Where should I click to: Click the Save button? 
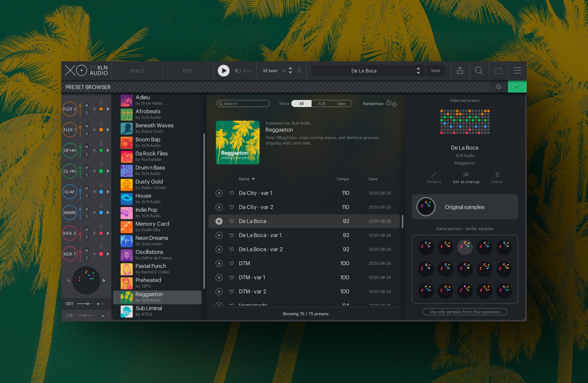click(x=435, y=71)
